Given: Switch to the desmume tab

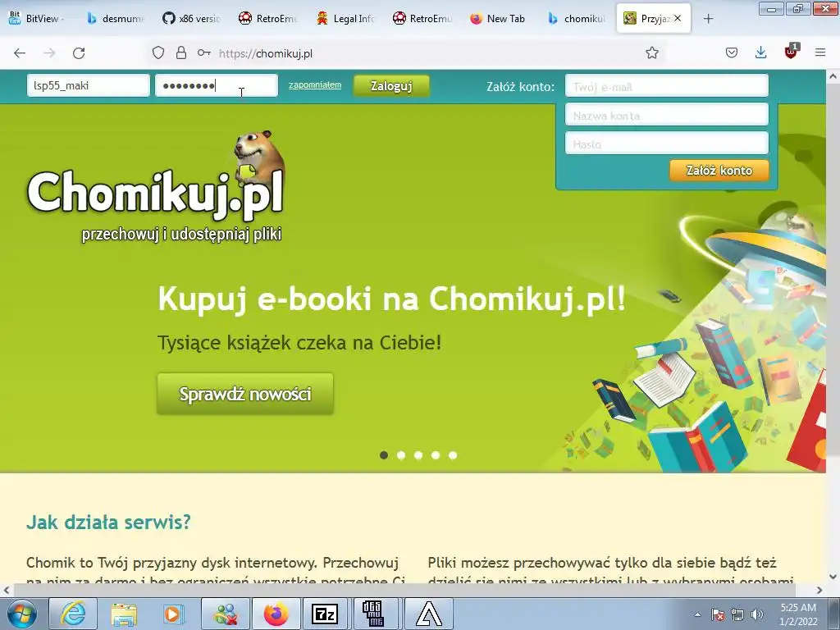Looking at the screenshot, I should click(116, 19).
